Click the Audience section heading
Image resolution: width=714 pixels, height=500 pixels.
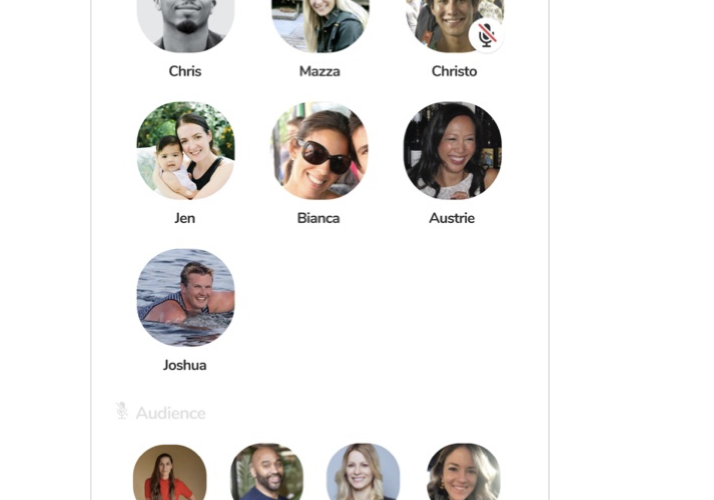click(x=171, y=413)
